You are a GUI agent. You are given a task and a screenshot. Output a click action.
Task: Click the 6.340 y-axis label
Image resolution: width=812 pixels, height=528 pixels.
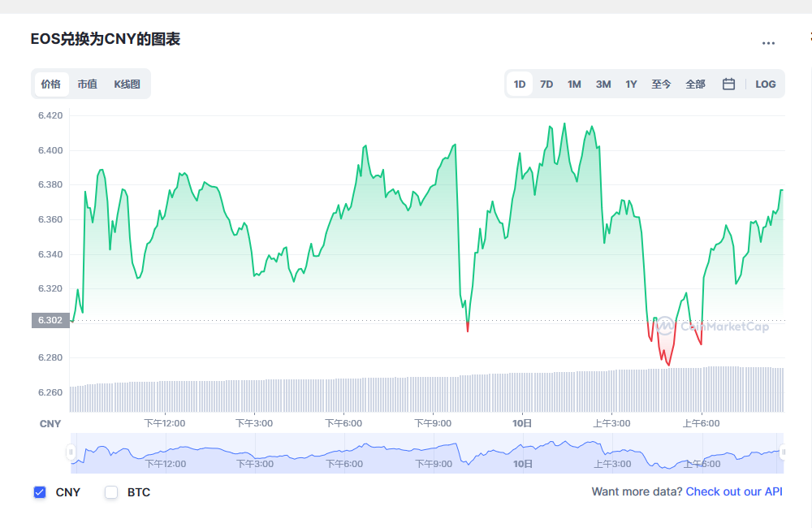50,254
